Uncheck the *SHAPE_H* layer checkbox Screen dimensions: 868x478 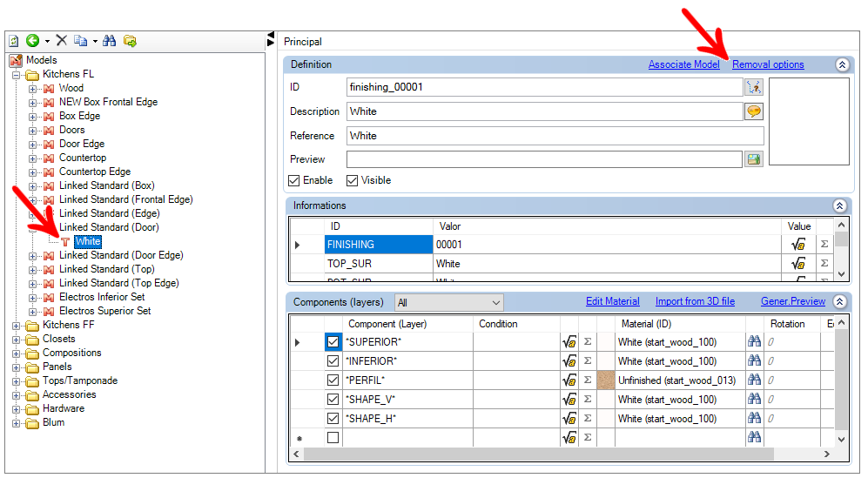(x=333, y=418)
